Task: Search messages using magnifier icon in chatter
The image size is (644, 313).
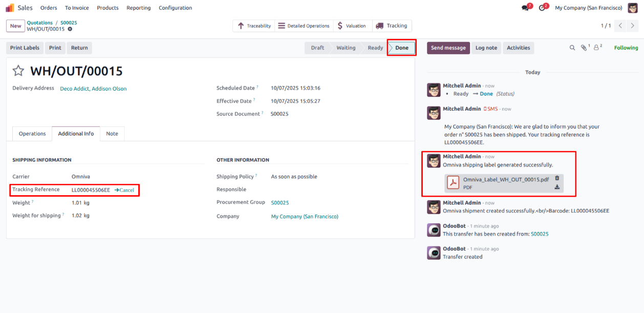Action: click(572, 48)
